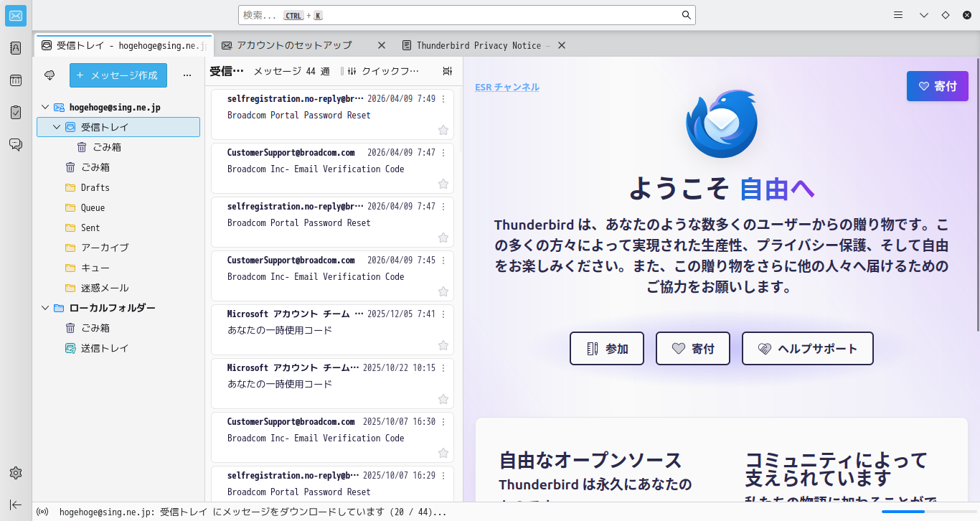Image resolution: width=980 pixels, height=521 pixels.
Task: Click the メッセージ作成 compose button
Action: [x=118, y=75]
